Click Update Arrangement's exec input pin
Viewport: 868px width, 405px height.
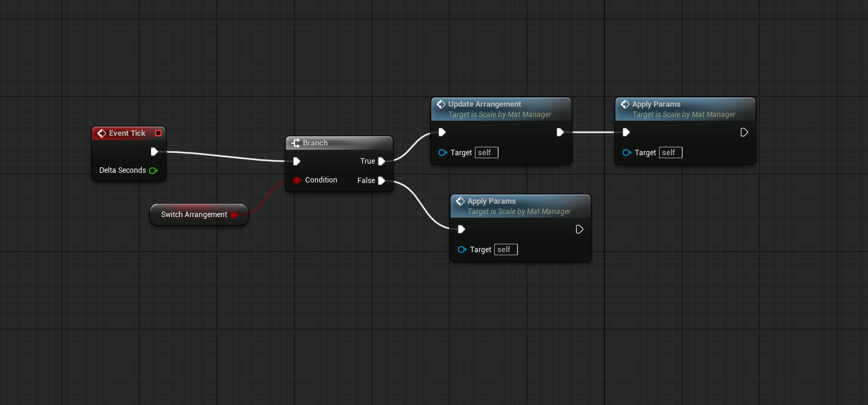tap(442, 132)
